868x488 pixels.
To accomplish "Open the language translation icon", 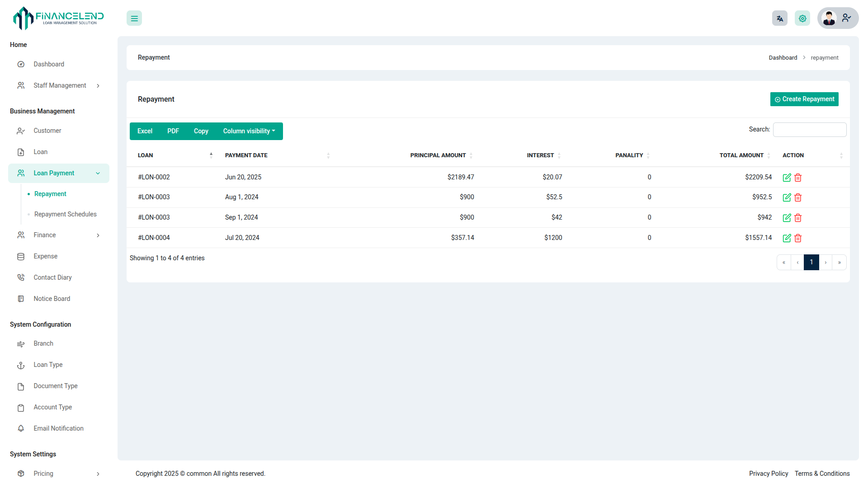I will point(779,19).
